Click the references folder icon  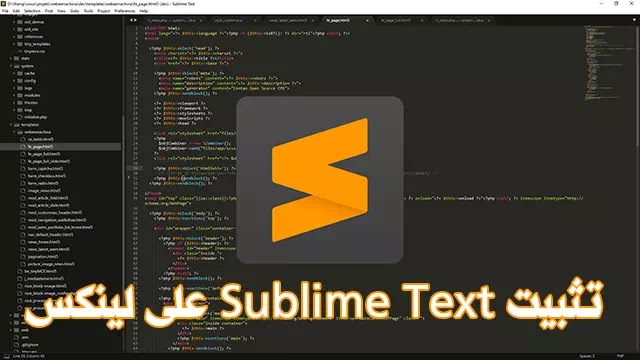click(x=20, y=37)
